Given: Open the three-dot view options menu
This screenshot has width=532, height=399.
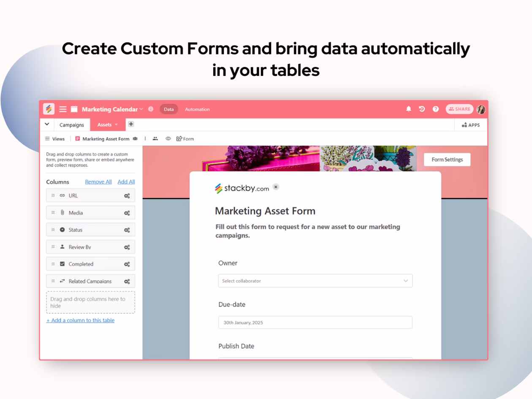Looking at the screenshot, I should [x=145, y=138].
